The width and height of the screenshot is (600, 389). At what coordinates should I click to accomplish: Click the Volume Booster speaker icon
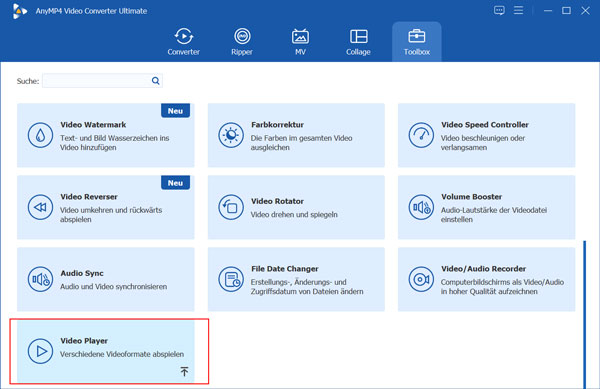coord(421,207)
